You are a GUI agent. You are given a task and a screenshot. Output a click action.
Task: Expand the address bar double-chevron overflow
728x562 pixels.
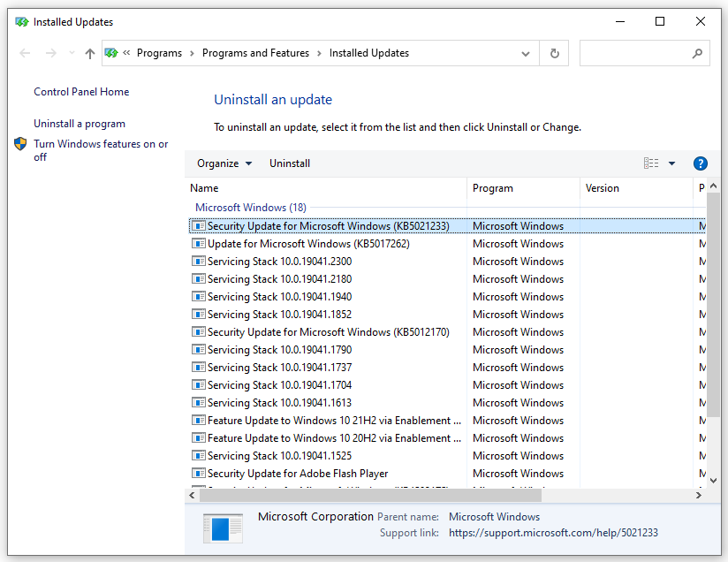[x=126, y=53]
